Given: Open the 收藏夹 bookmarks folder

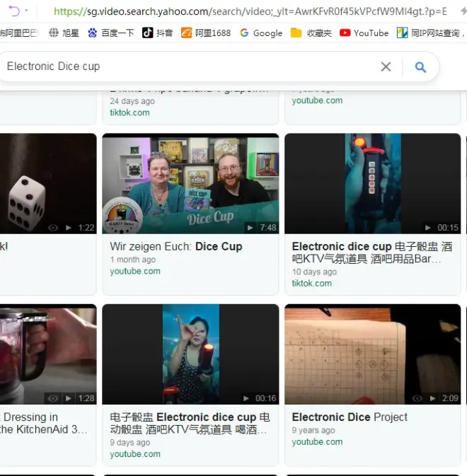Looking at the screenshot, I should point(311,33).
